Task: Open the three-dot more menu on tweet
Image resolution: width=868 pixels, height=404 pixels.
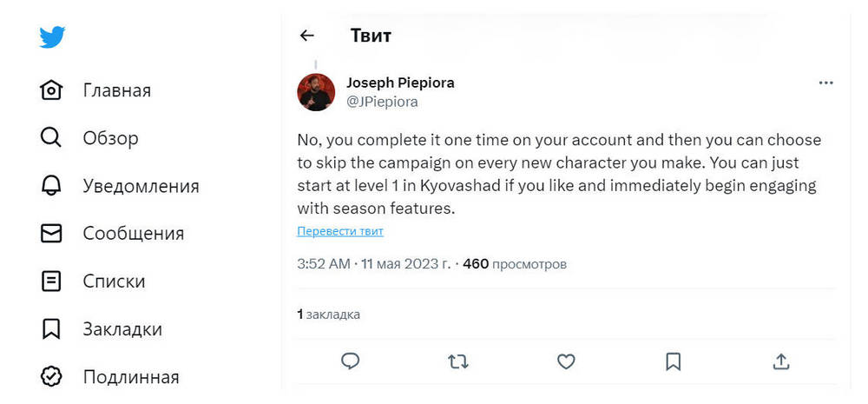Action: tap(825, 83)
